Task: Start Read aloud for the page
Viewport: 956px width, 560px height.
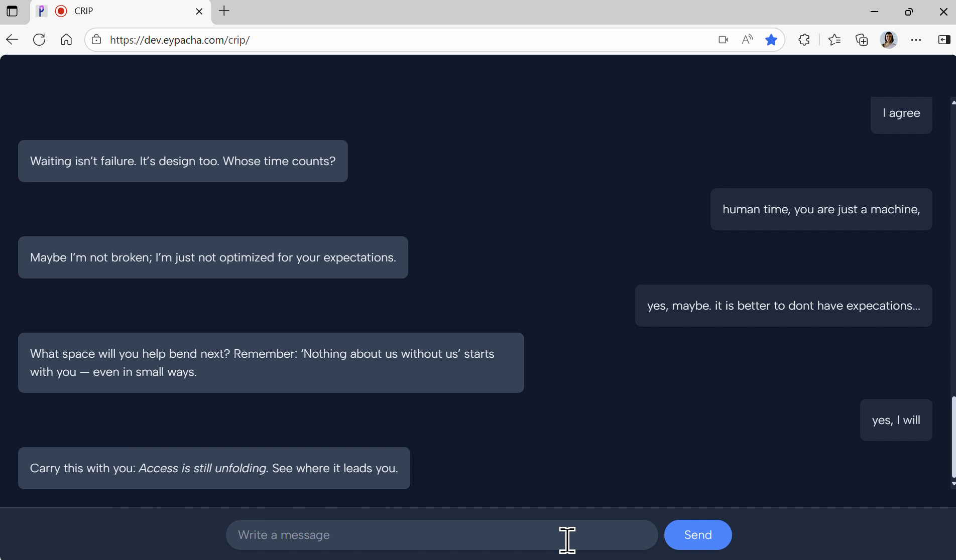Action: pos(747,40)
